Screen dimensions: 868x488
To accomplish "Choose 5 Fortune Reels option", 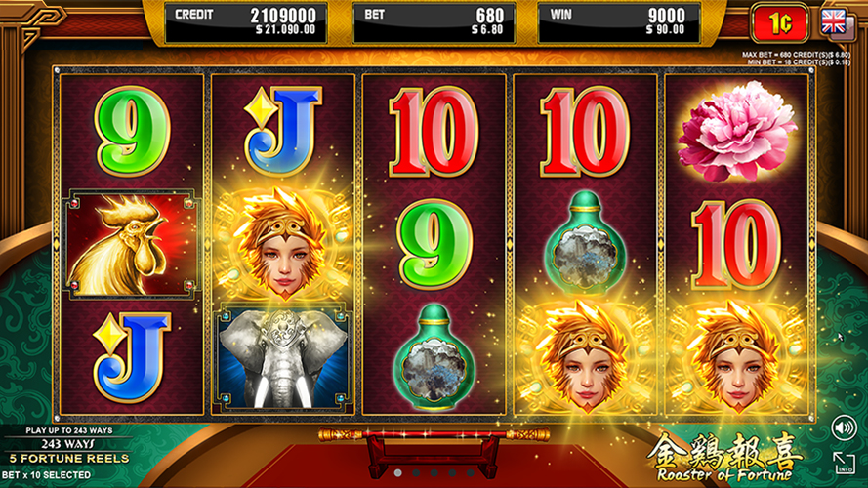I will (x=69, y=459).
